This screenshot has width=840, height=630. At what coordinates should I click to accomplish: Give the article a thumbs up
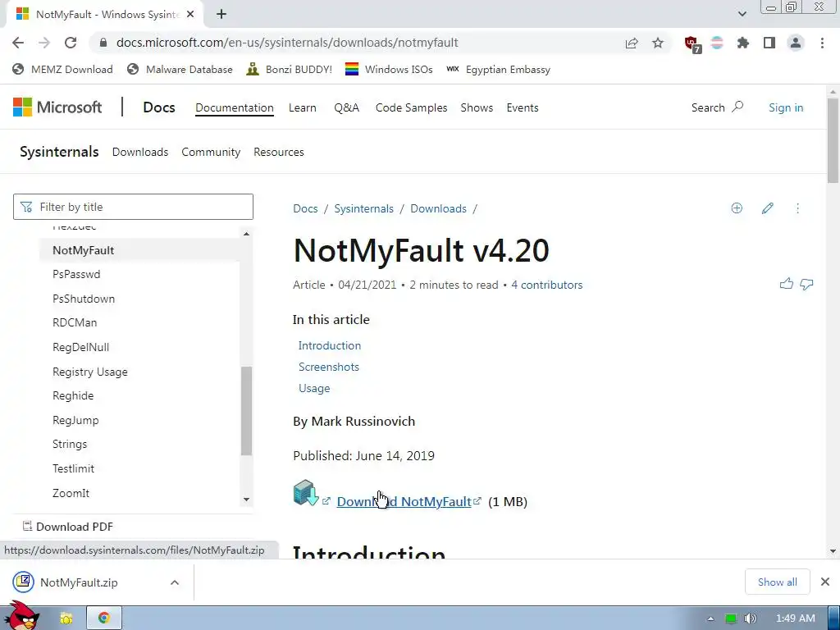(x=787, y=284)
